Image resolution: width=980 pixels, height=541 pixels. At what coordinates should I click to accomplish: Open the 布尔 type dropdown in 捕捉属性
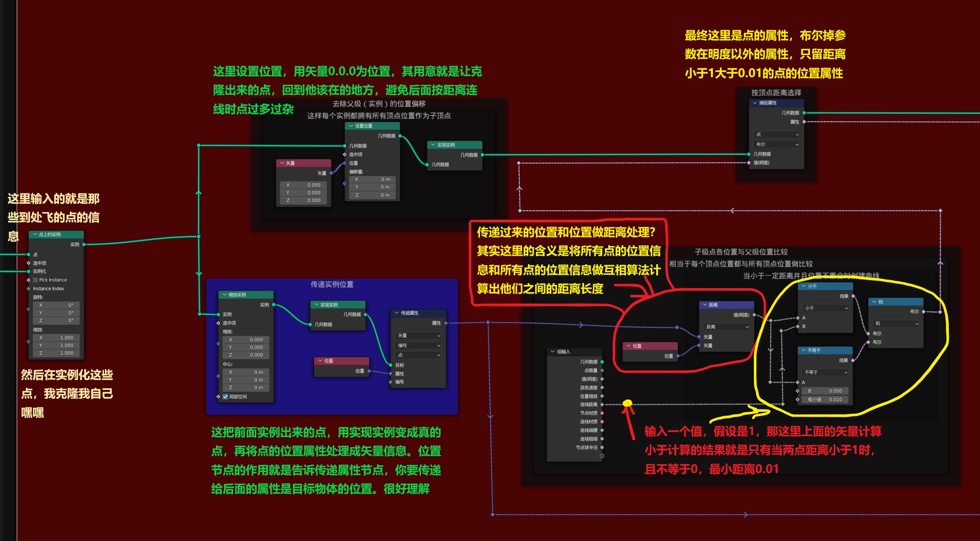[776, 145]
